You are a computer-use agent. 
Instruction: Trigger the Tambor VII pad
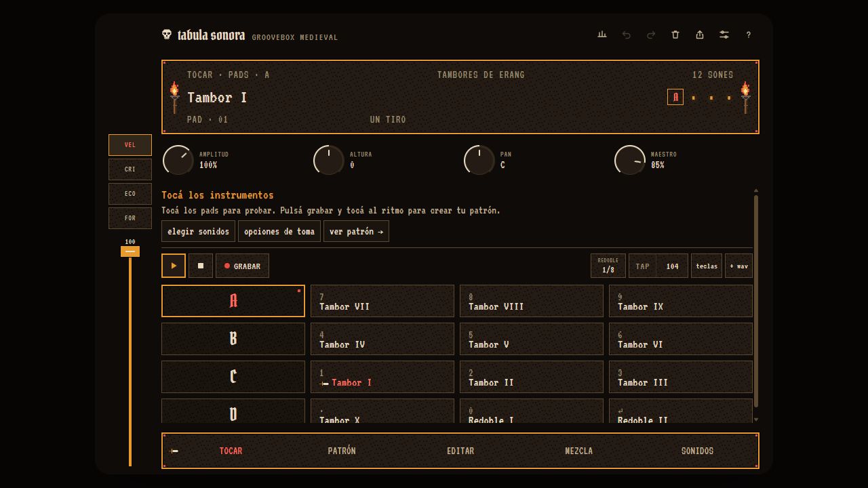(x=382, y=301)
